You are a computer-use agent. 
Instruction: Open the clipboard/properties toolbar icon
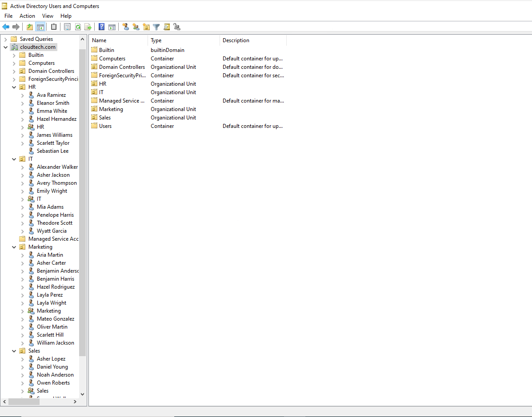pos(54,27)
